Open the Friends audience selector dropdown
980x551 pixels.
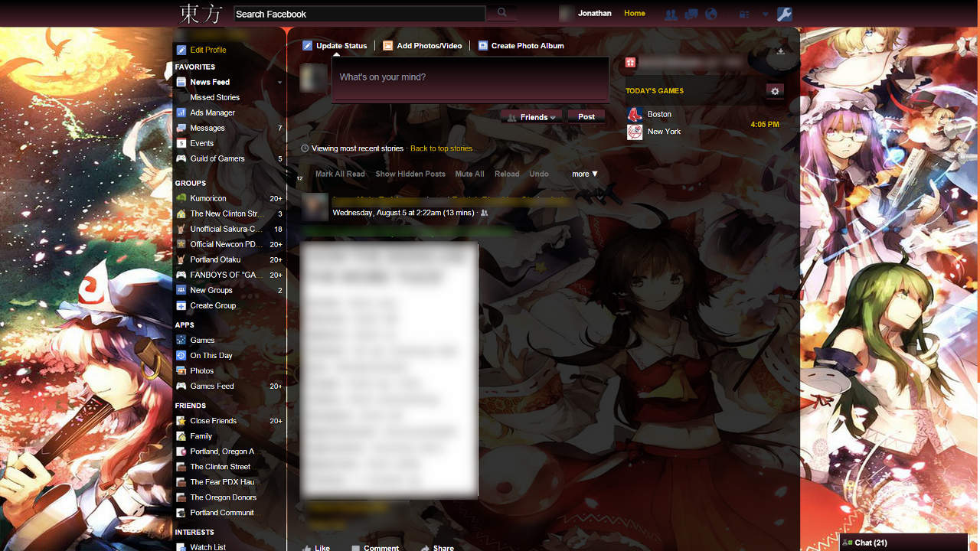click(531, 116)
